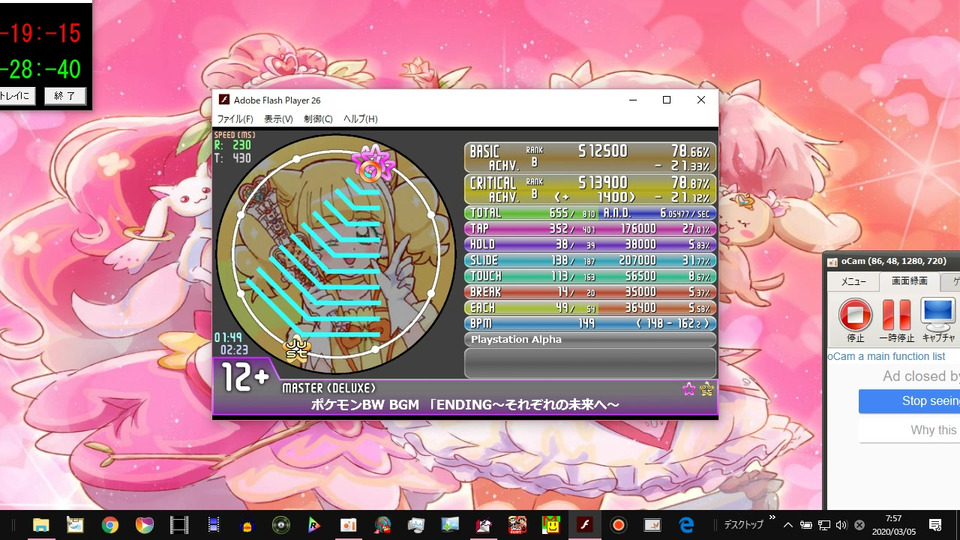Image resolution: width=960 pixels, height=540 pixels.
Task: Open the Windows notification center icon
Action: [935, 525]
